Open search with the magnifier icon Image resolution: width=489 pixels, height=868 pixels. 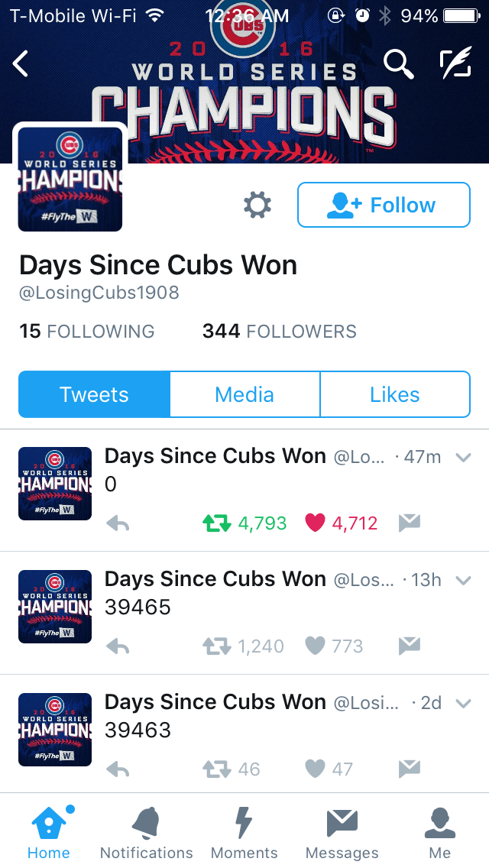399,63
